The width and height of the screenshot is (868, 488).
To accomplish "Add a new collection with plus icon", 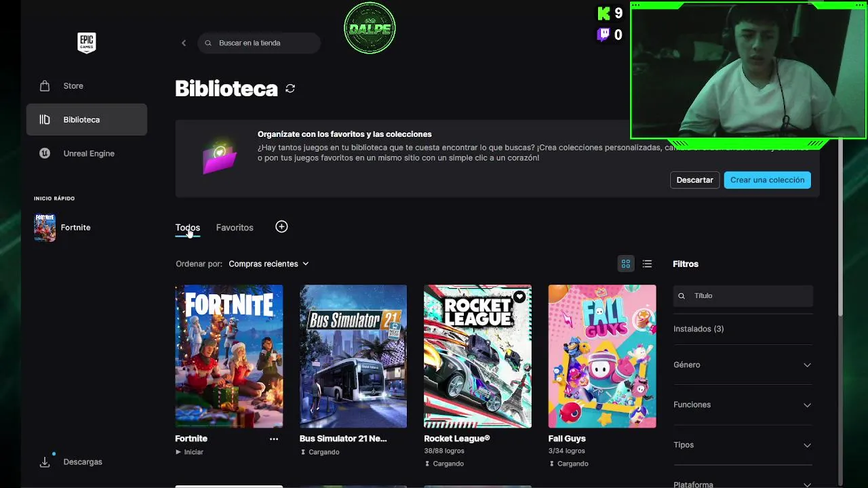I will pyautogui.click(x=281, y=226).
